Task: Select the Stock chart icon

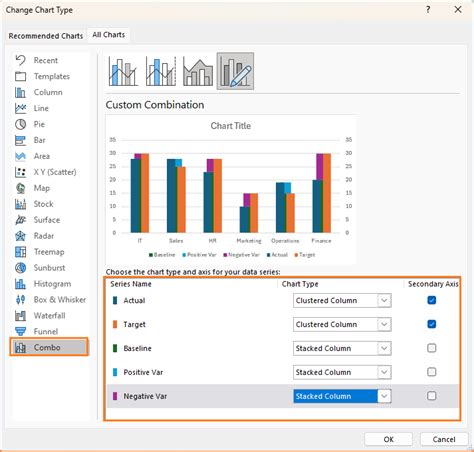Action: coord(20,204)
